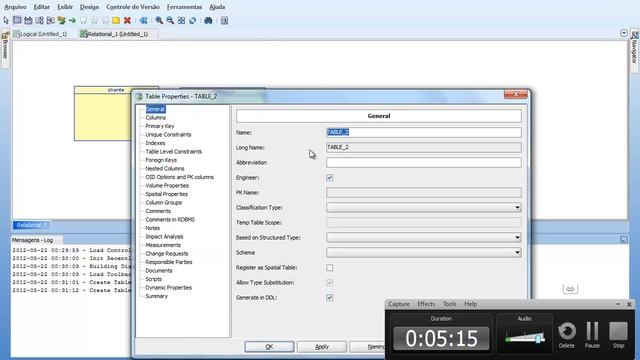Pick the New Table tool icon

click(x=17, y=20)
